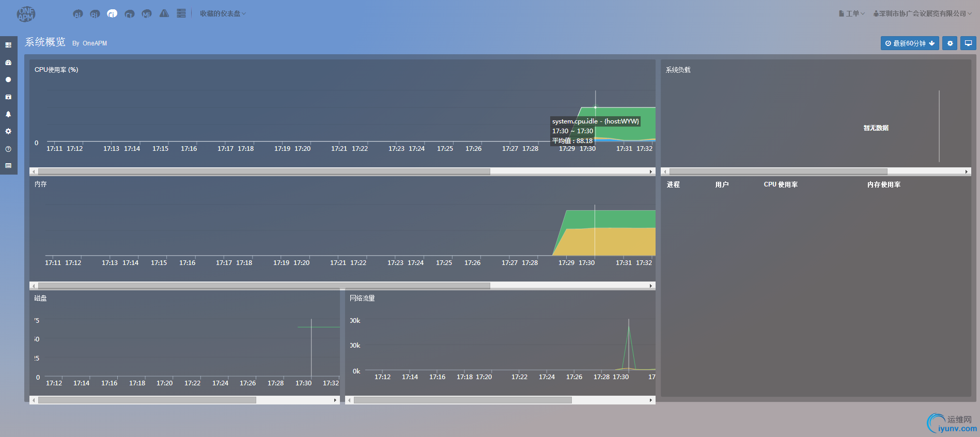Enter fullscreen monitor display mode
Screen dimensions: 980x437
coord(969,43)
